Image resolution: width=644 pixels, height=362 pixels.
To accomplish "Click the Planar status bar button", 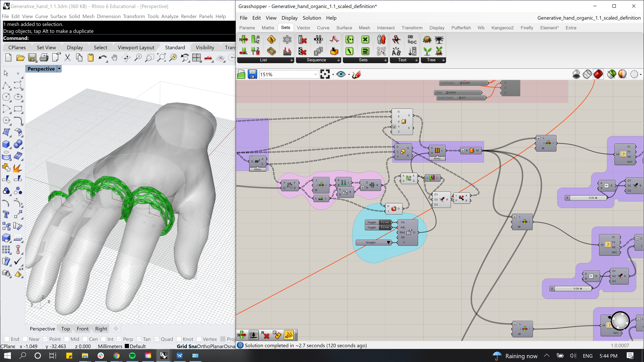I will click(217, 346).
